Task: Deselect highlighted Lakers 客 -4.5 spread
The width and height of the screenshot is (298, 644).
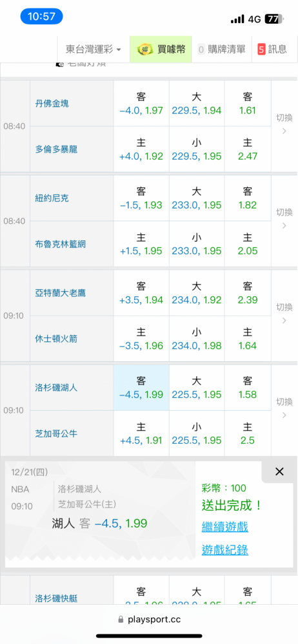Action: tap(141, 388)
